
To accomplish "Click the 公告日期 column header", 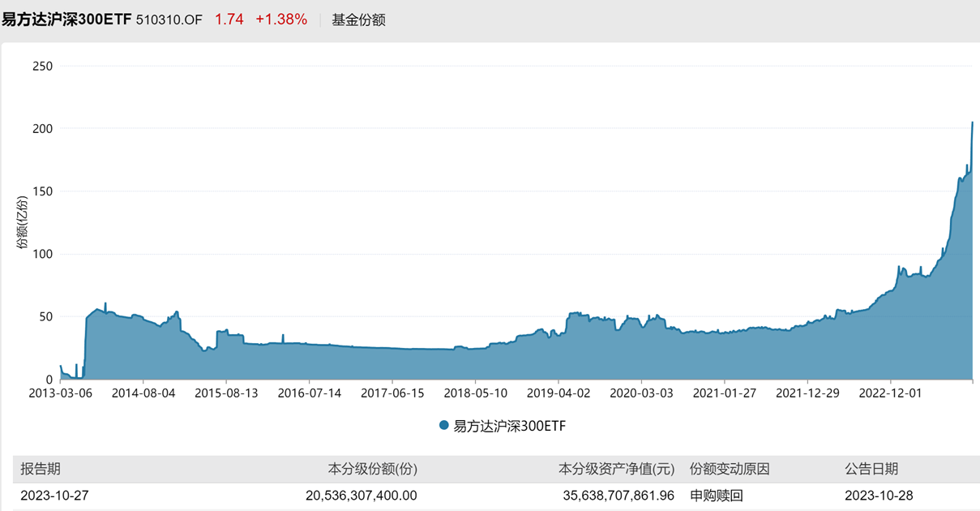I will [871, 469].
